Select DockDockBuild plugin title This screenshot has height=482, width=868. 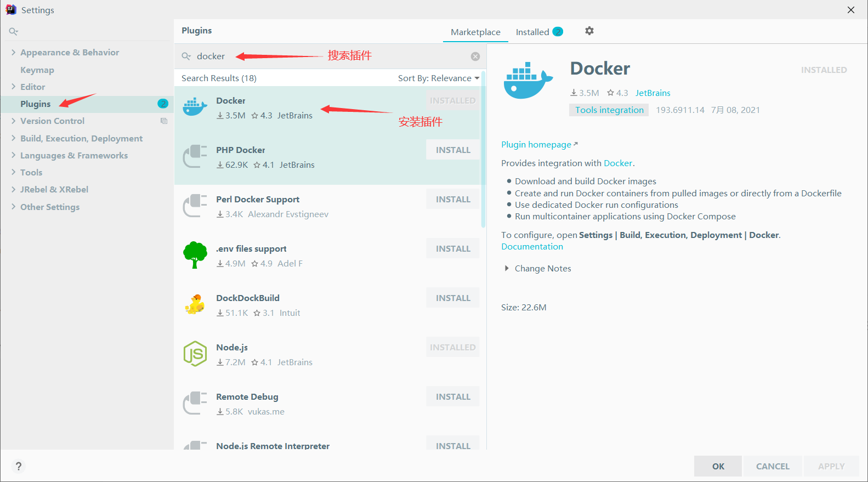248,298
